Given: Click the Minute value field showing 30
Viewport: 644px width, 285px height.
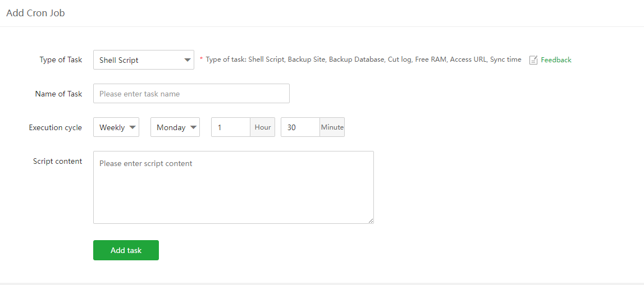Looking at the screenshot, I should click(x=300, y=127).
